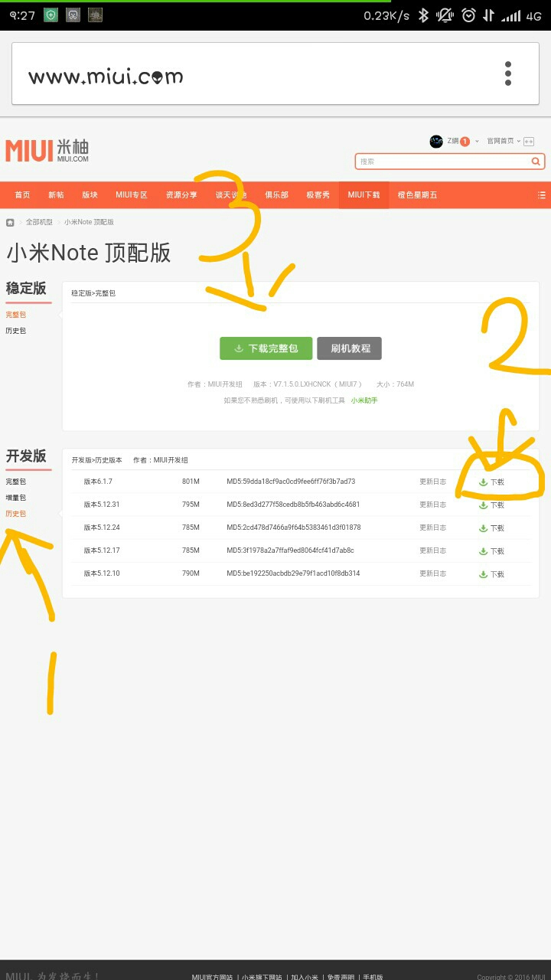551x980 pixels.
Task: Select 历史包 under 稳定版
Action: pyautogui.click(x=16, y=331)
